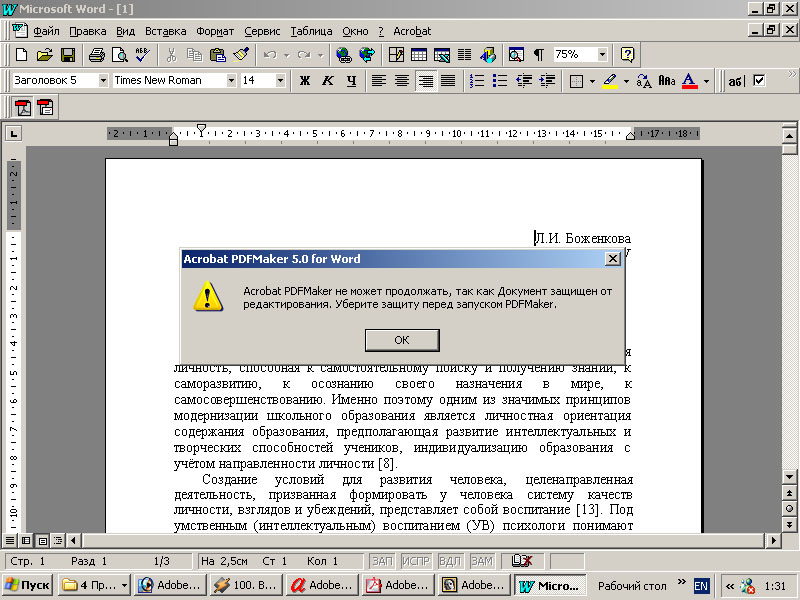The height and width of the screenshot is (600, 800).
Task: Copy selection with the Copy icon
Action: click(x=194, y=55)
